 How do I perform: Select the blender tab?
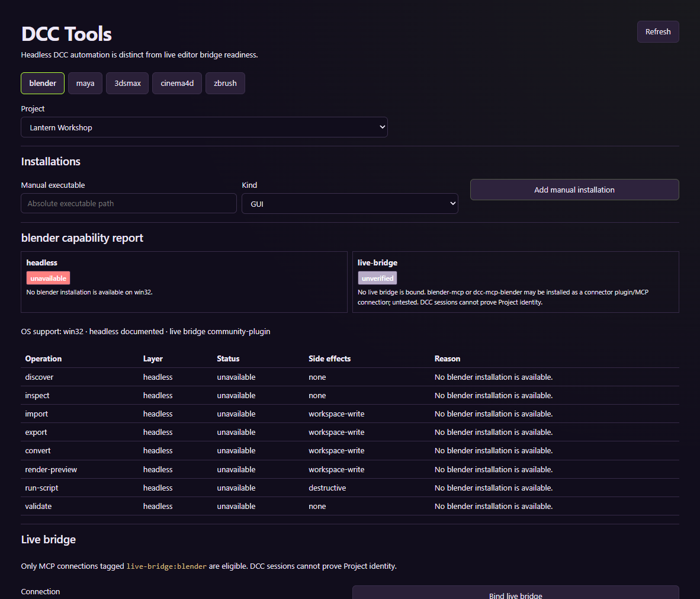point(43,83)
